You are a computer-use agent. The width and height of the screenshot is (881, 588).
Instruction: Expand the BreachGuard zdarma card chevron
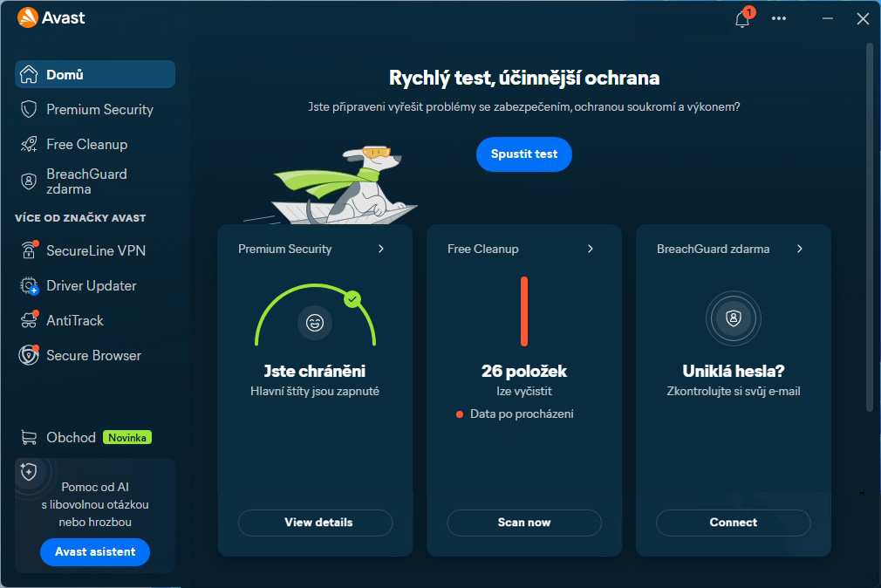tap(800, 249)
